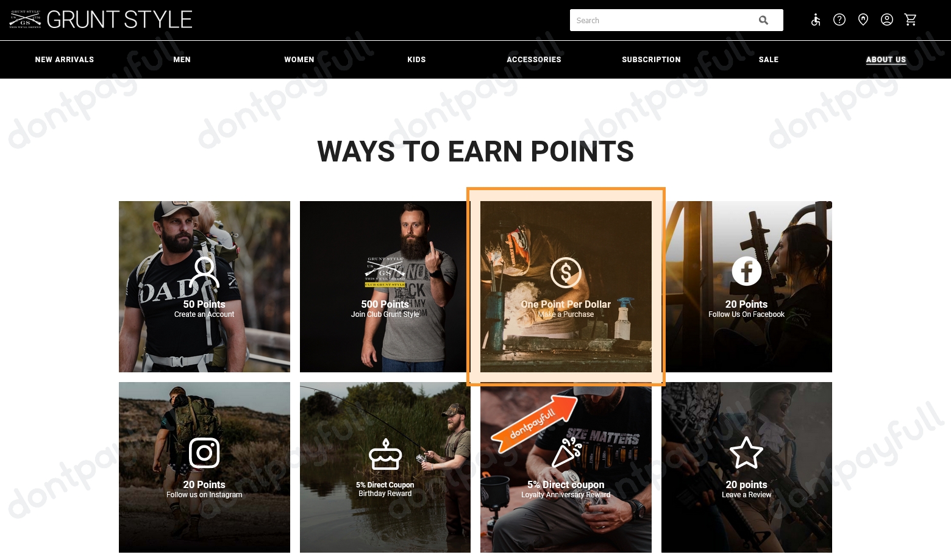
Task: Click the Facebook icon on tile
Action: coord(747,271)
